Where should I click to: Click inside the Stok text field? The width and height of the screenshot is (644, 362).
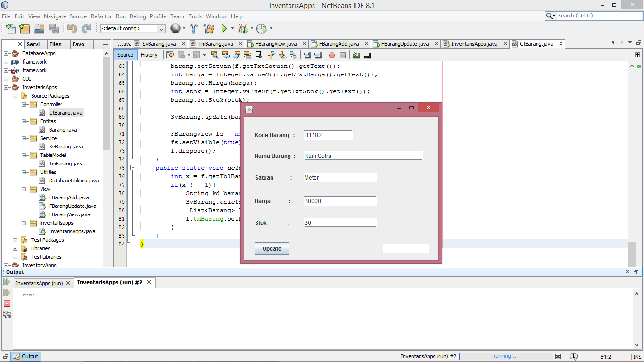coord(339,222)
